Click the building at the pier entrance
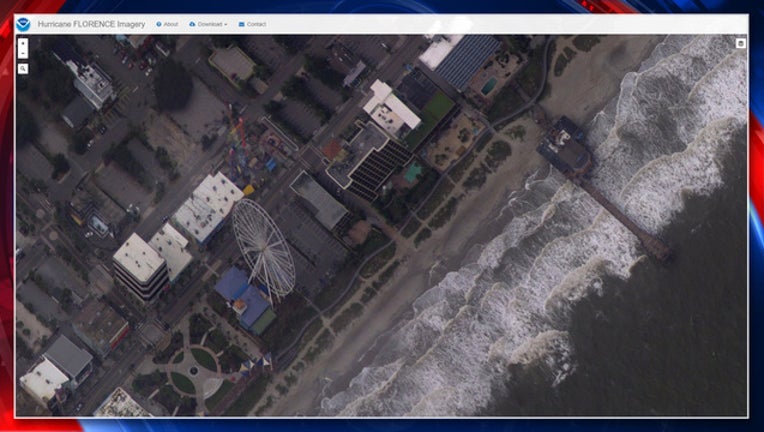 [564, 147]
